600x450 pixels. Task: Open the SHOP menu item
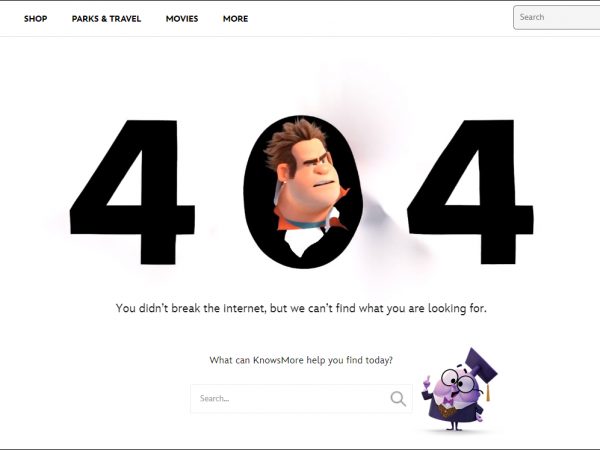point(36,19)
